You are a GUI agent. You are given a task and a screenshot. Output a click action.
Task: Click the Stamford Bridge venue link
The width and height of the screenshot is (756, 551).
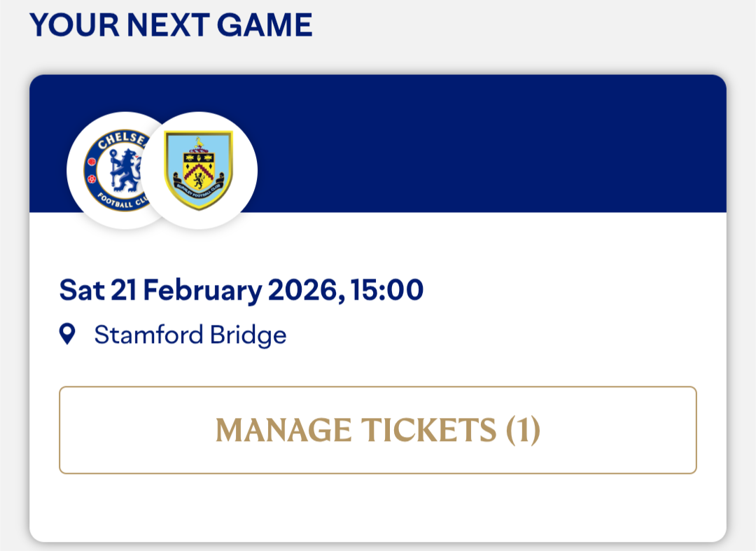(x=190, y=335)
